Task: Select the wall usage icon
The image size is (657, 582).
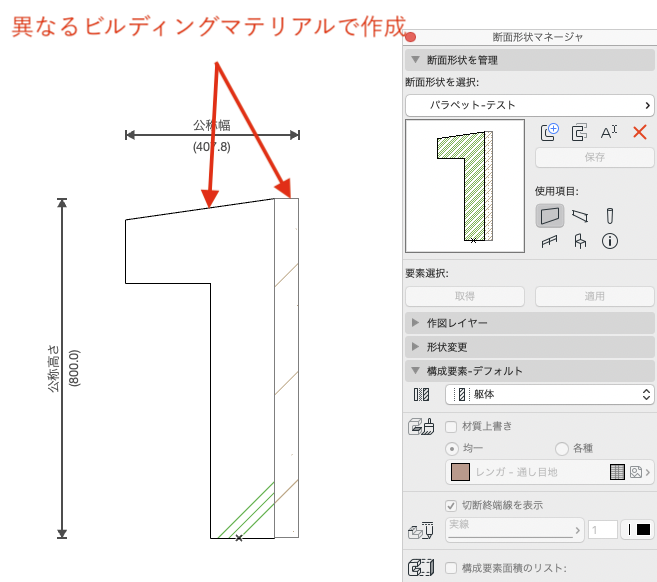Action: point(550,216)
